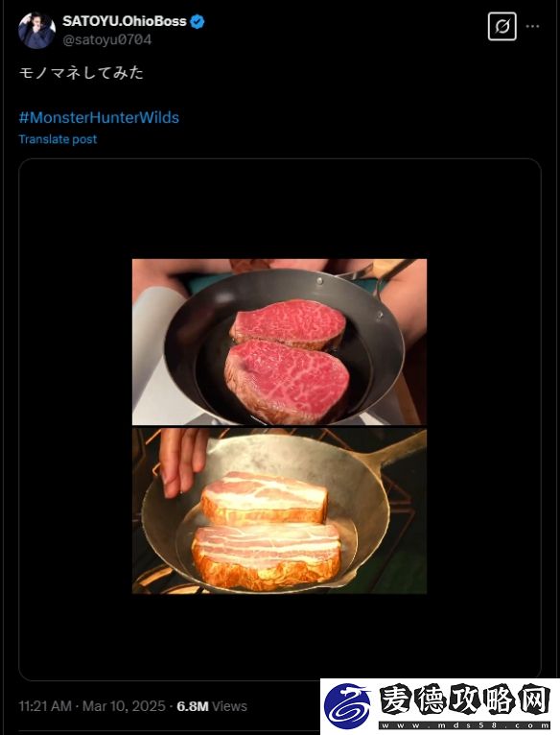
Task: Click the @satoyu0704 handle
Action: pos(106,40)
